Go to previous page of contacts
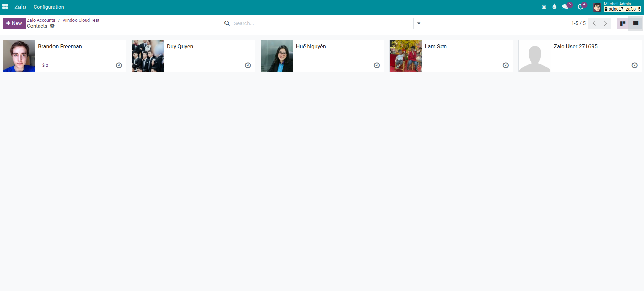 pos(594,23)
